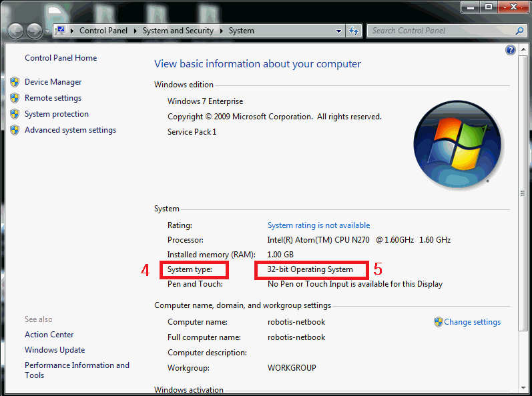Open address bar history dropdown arrow
532x396 pixels.
click(339, 31)
